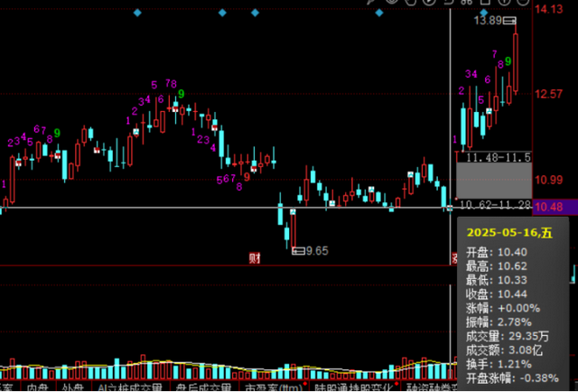
Task: Click the leftmost blue diamond event marker
Action: tap(137, 13)
